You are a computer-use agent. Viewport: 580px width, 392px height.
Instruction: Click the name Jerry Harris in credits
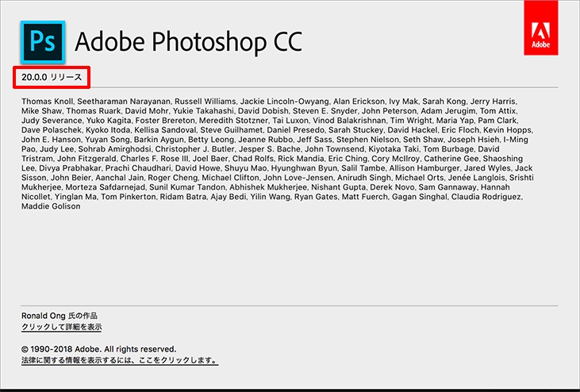pyautogui.click(x=493, y=102)
